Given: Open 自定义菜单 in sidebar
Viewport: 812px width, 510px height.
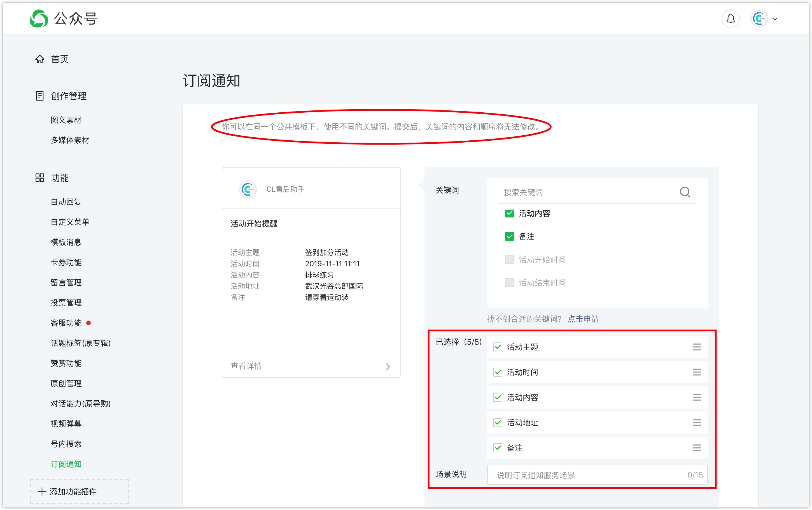Looking at the screenshot, I should click(70, 222).
